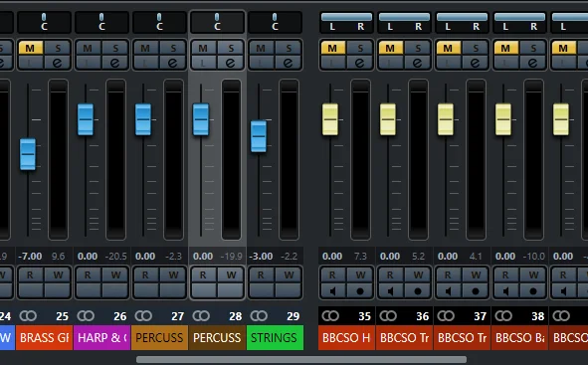Screen dimensions: 588x365
Task: Click the link icon on channel 36
Action: [x=388, y=316]
